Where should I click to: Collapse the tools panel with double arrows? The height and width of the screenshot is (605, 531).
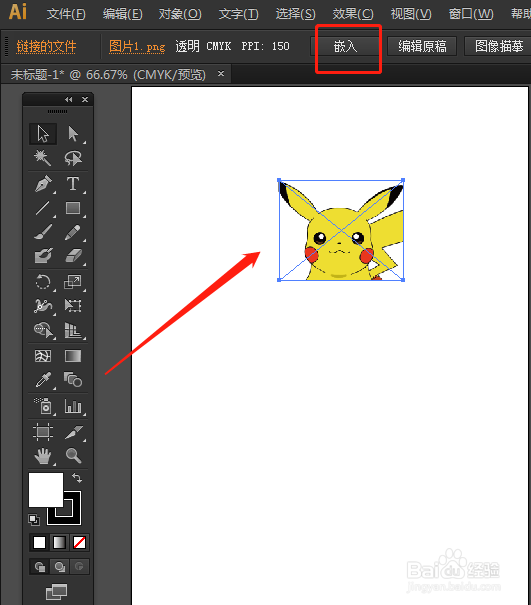pos(69,100)
